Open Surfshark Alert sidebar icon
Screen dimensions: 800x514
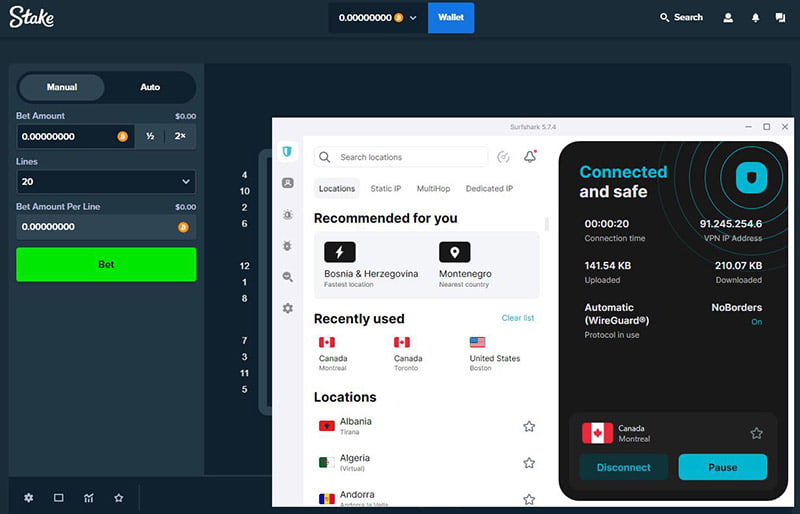click(x=288, y=183)
